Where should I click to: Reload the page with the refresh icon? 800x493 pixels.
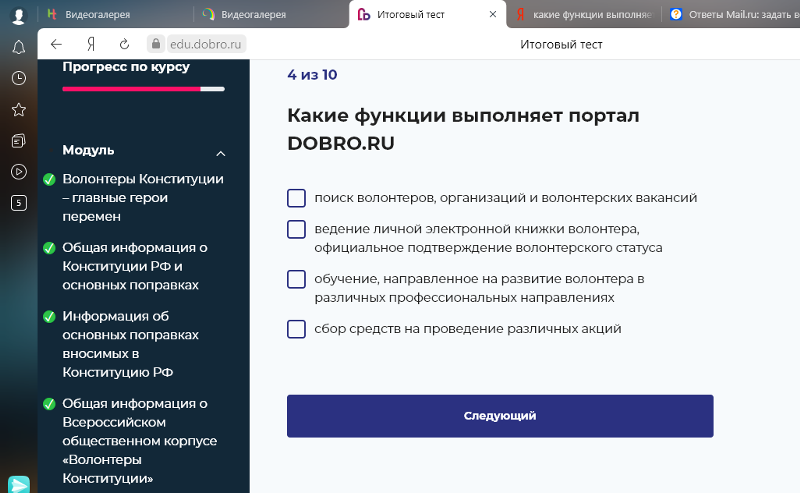[124, 44]
